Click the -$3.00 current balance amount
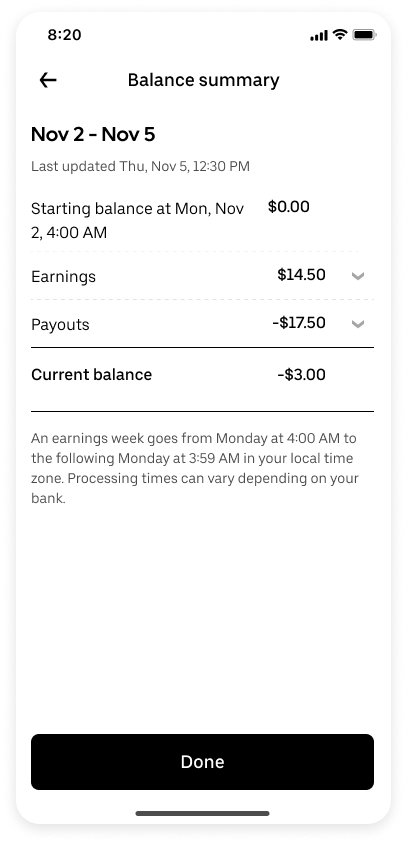Screen dimensions: 407x844 point(301,375)
